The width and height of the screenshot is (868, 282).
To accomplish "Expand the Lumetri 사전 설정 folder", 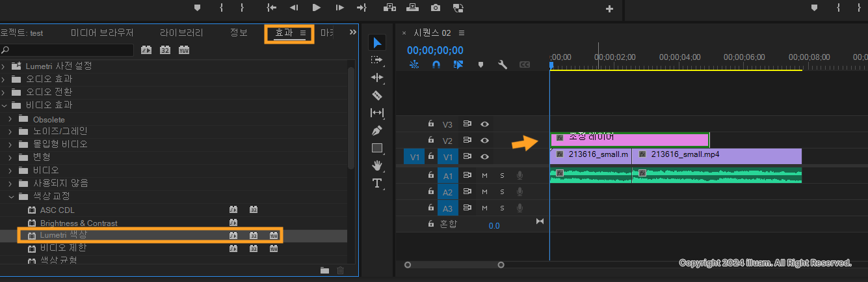I will (x=3, y=66).
